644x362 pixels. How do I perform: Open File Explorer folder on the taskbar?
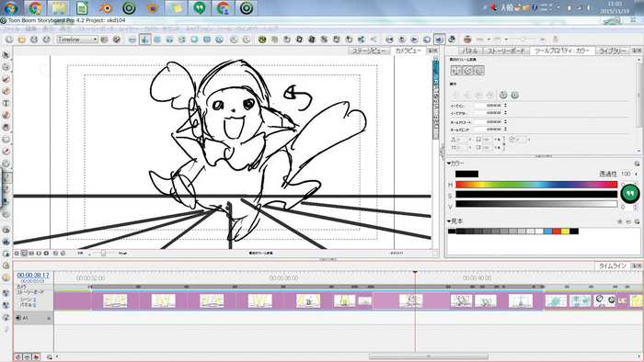[x=59, y=7]
